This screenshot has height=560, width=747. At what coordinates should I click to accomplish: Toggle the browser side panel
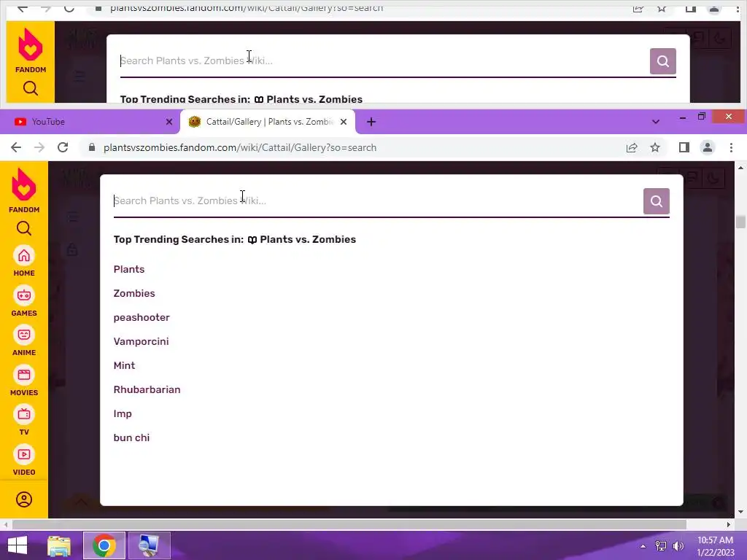click(x=684, y=147)
